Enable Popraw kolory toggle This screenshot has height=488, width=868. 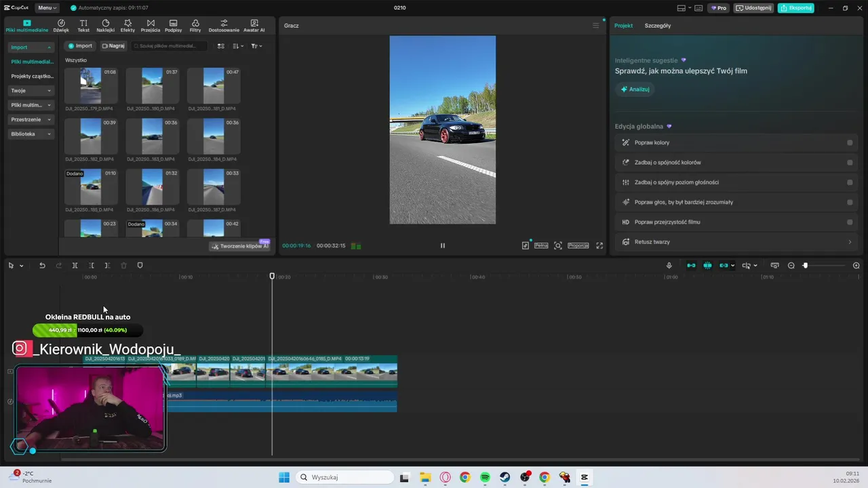850,142
